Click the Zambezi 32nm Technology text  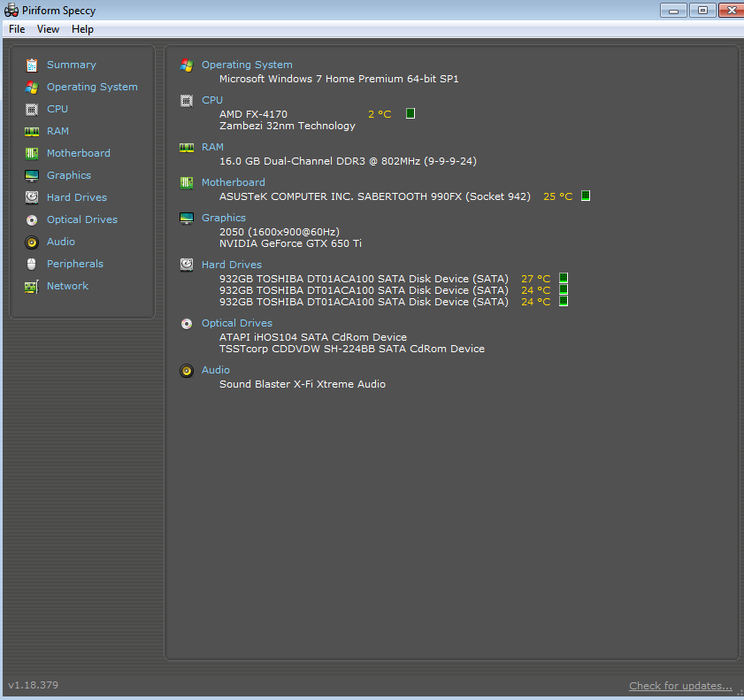click(287, 126)
